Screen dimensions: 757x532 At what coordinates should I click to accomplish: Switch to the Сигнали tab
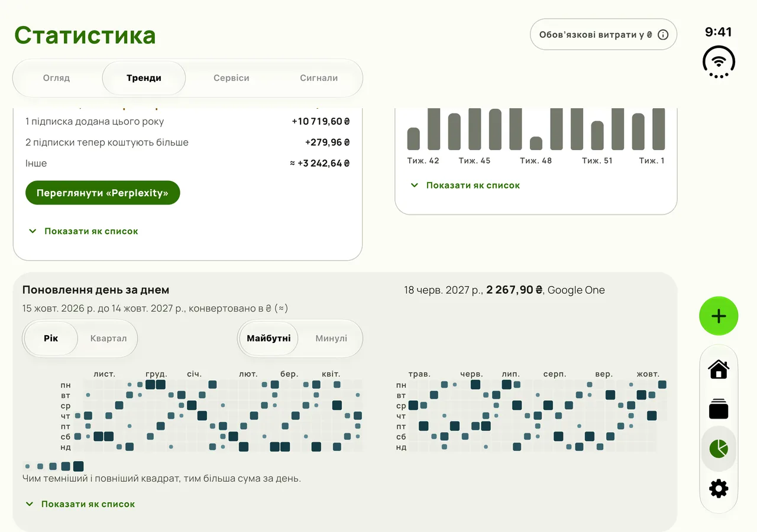coord(319,78)
